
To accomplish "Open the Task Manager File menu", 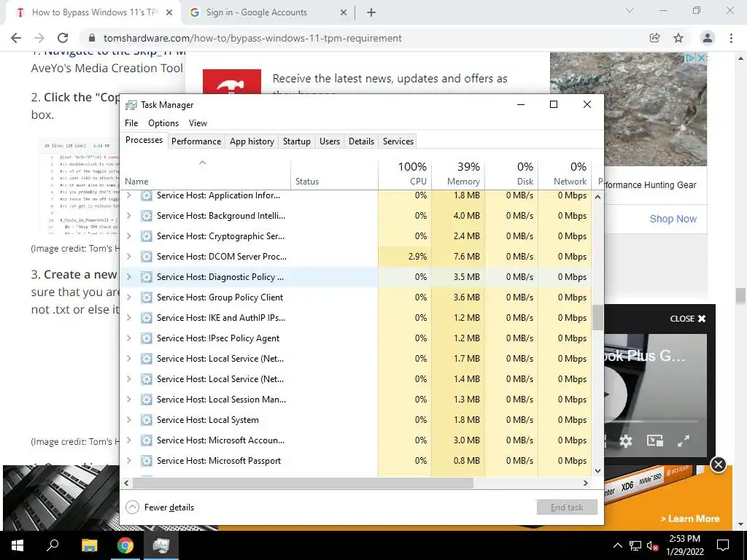I will [131, 122].
